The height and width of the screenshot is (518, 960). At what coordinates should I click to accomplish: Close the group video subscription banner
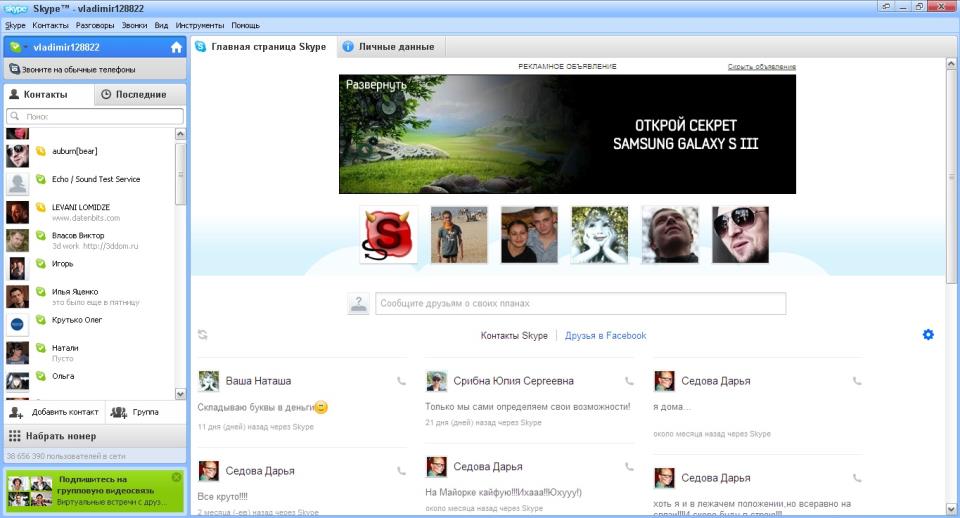[x=176, y=477]
